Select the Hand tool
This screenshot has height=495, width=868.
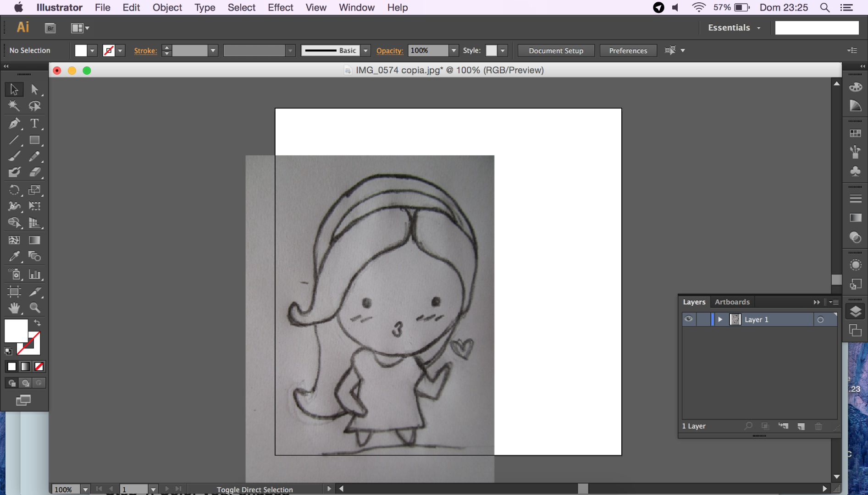14,308
